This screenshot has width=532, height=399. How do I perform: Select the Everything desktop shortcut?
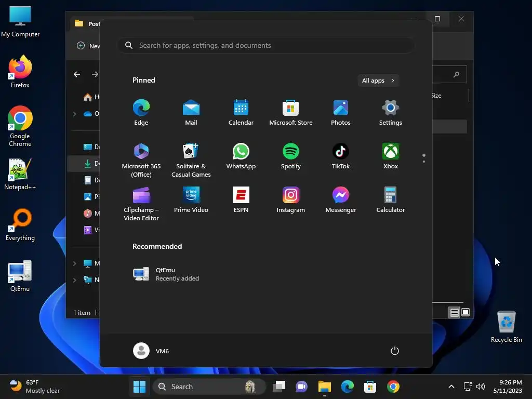pyautogui.click(x=20, y=224)
